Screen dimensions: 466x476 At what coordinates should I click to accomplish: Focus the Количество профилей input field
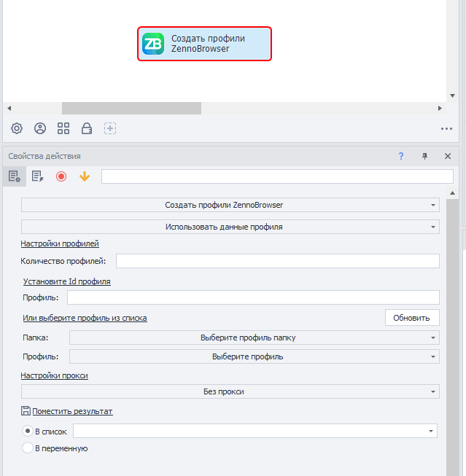(x=278, y=261)
